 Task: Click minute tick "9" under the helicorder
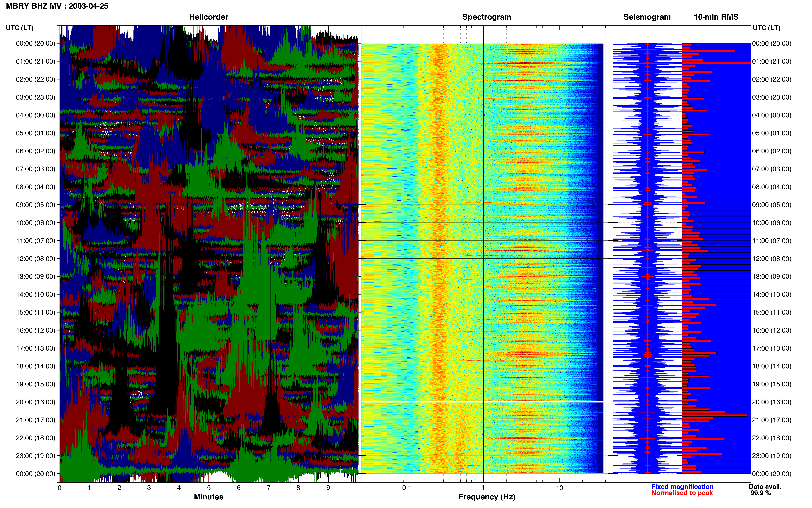click(x=328, y=487)
